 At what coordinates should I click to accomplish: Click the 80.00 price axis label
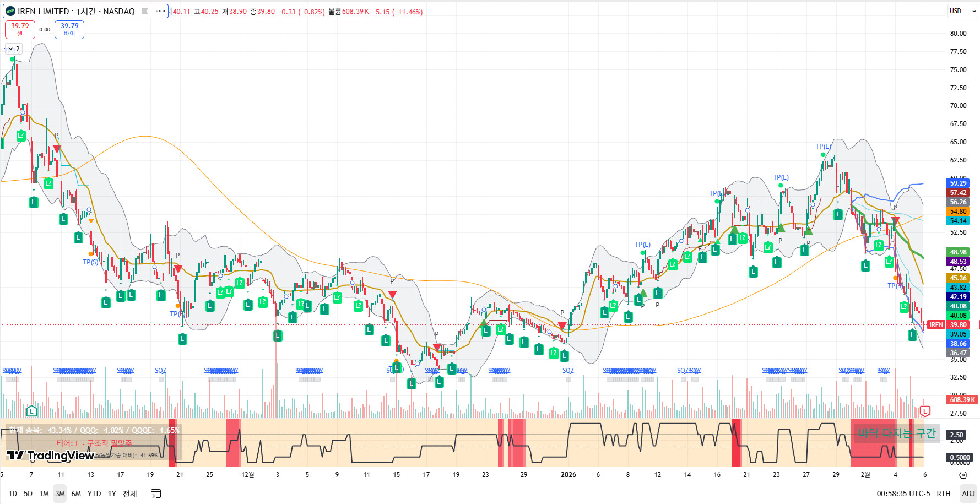pos(958,34)
